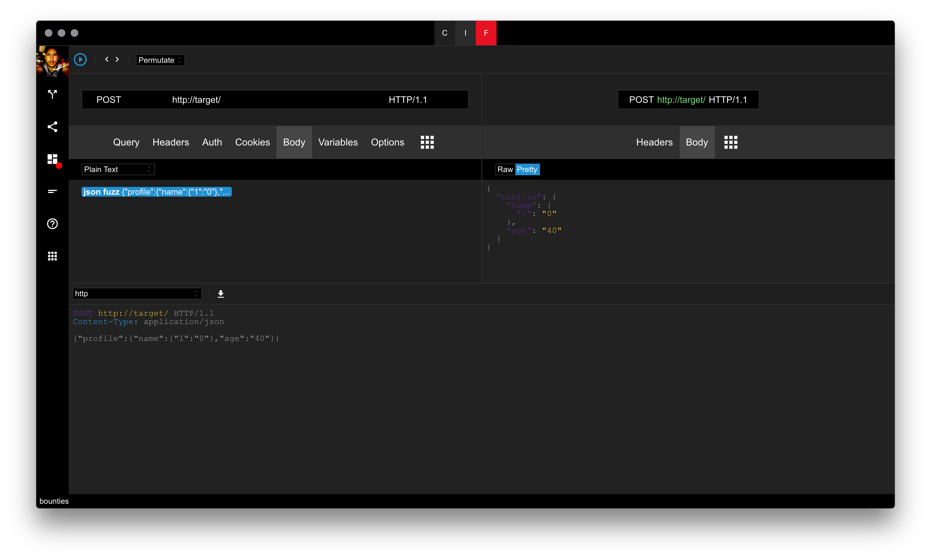
Task: Open the Variables tab
Action: [338, 142]
